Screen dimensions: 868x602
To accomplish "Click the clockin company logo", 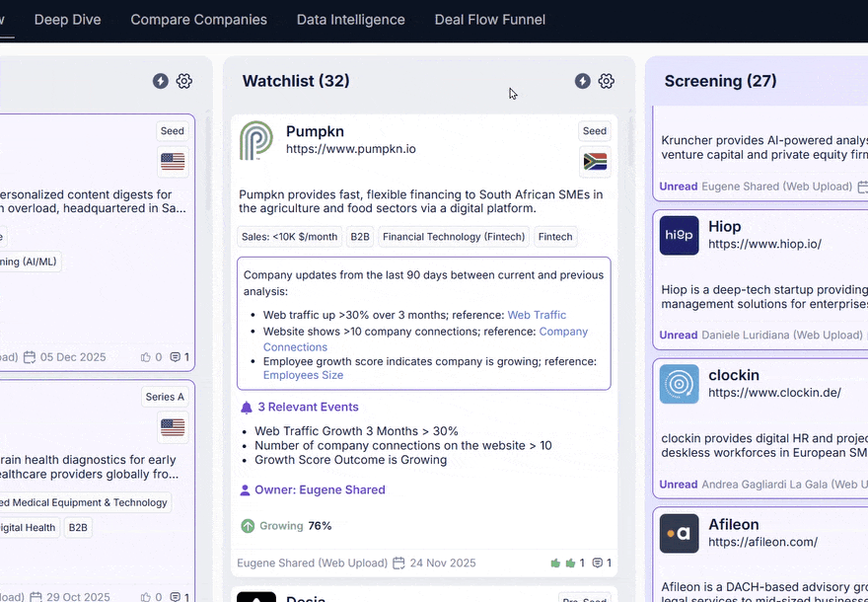I will (x=679, y=384).
